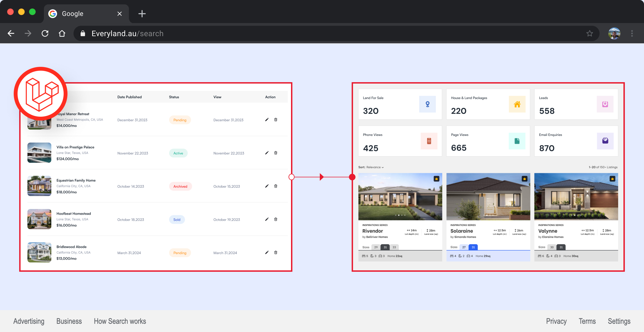Open the How Search works link
644x332 pixels.
point(120,321)
